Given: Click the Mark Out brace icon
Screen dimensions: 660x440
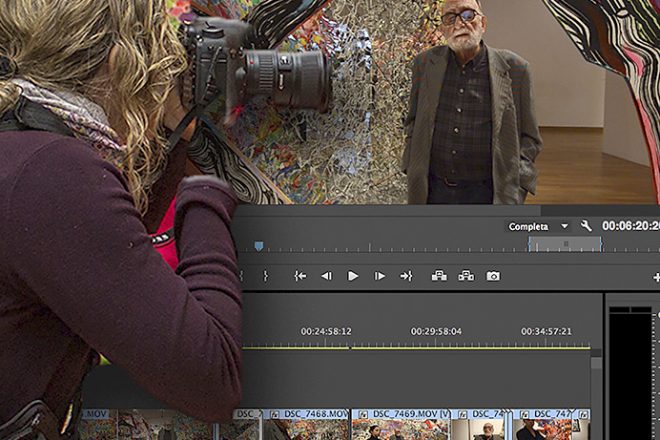Looking at the screenshot, I should point(265,276).
